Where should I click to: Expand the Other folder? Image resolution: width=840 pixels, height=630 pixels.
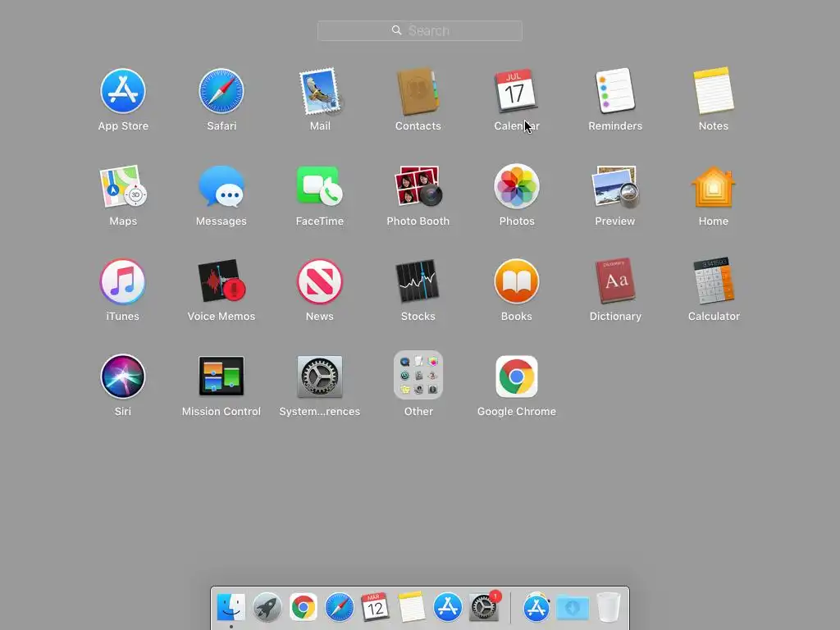418,375
